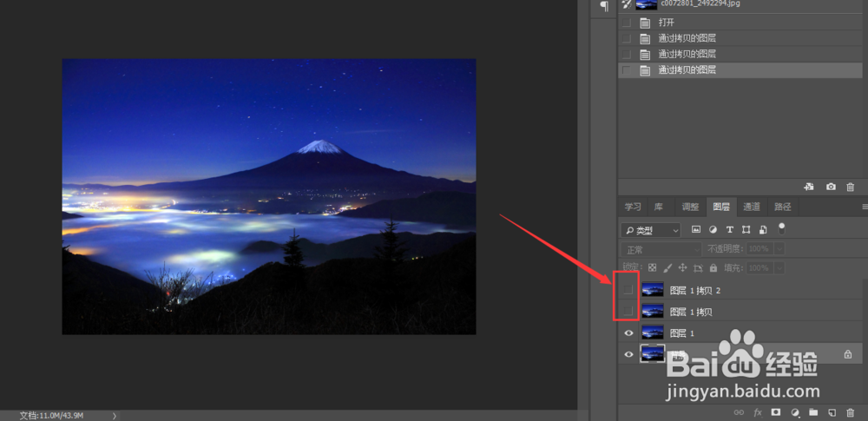
Task: Open the 填充 fill slider arrow
Action: coord(779,268)
